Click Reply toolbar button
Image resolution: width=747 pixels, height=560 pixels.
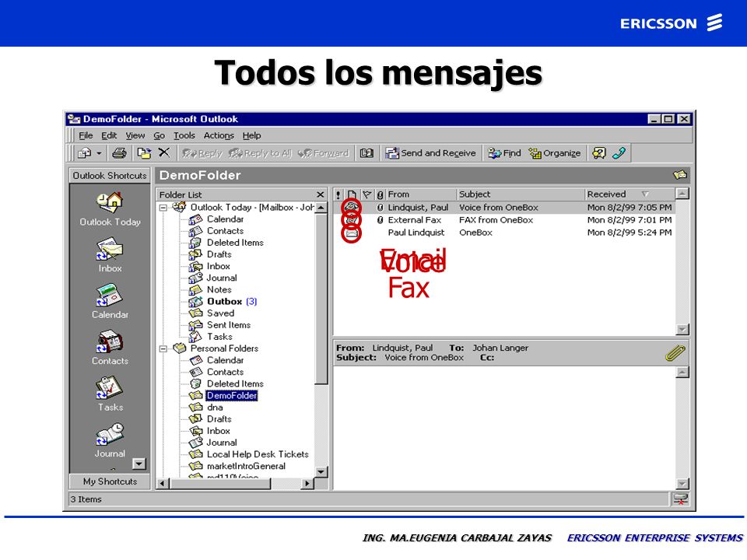[x=202, y=153]
